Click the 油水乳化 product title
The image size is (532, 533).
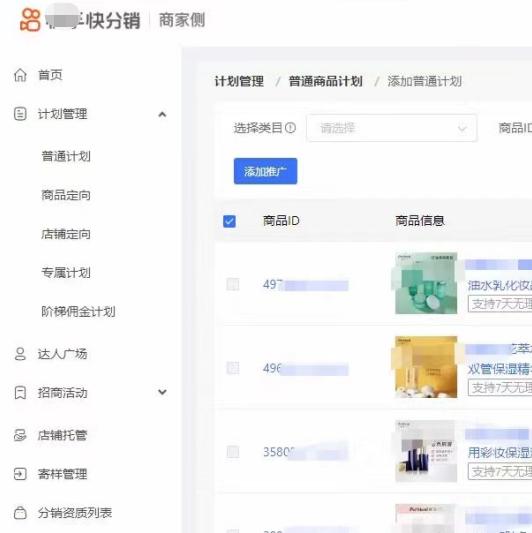coord(500,286)
